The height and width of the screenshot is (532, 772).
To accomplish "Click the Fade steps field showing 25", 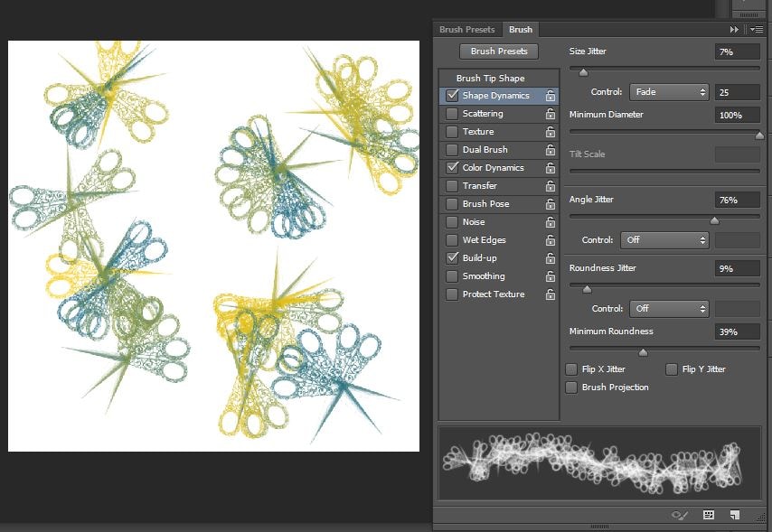I will tap(737, 92).
